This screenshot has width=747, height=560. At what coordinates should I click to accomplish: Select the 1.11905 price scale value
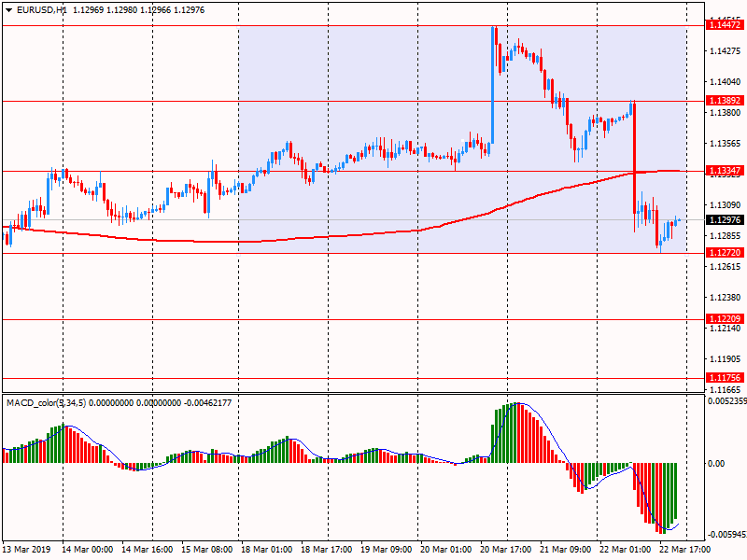click(726, 359)
